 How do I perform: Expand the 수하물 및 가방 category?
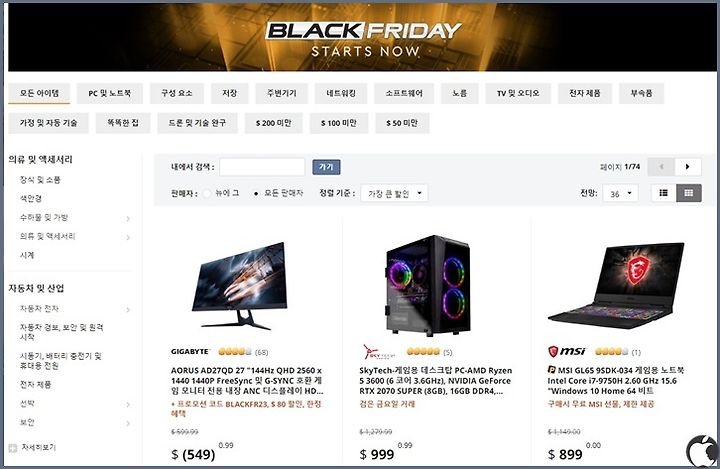tap(128, 218)
